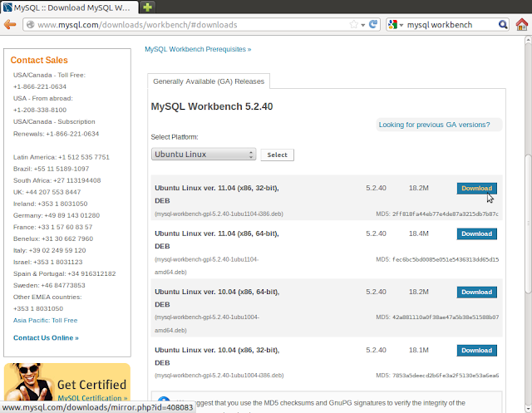The height and width of the screenshot is (413, 532).
Task: Click the scrollbar up arrow
Action: coord(528,41)
